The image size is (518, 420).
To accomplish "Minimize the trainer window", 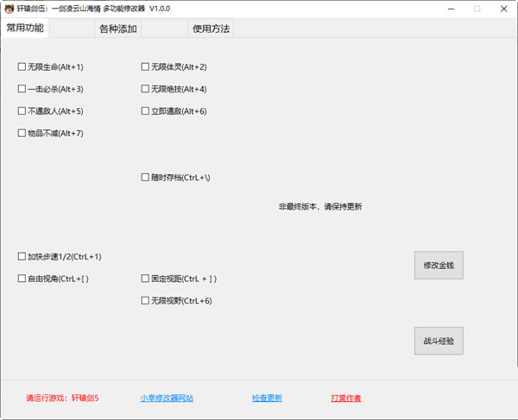I will coord(451,9).
